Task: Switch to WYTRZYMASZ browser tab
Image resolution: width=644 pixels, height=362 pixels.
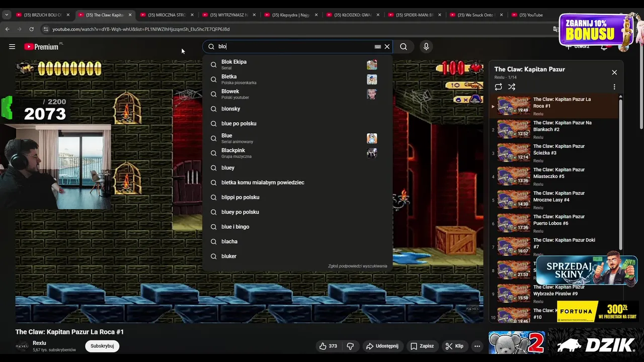Action: tap(228, 15)
